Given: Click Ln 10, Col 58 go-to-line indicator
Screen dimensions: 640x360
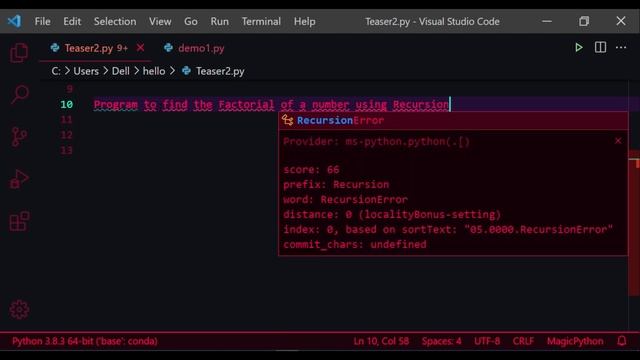Looking at the screenshot, I should (381, 341).
